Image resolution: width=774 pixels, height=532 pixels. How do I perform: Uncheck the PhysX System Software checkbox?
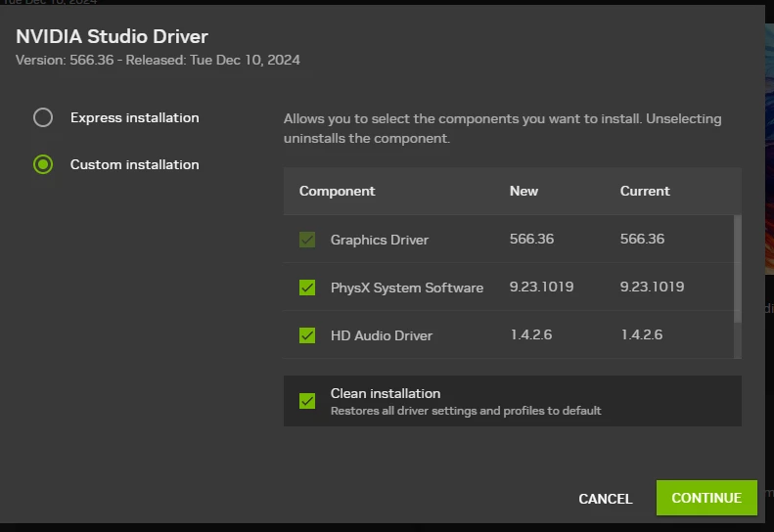tap(307, 288)
